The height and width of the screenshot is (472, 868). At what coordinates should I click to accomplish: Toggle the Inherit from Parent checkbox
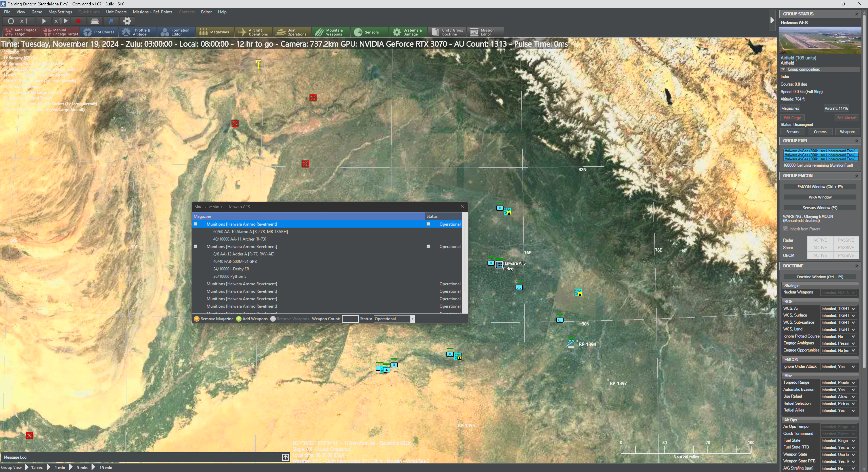[x=785, y=229]
